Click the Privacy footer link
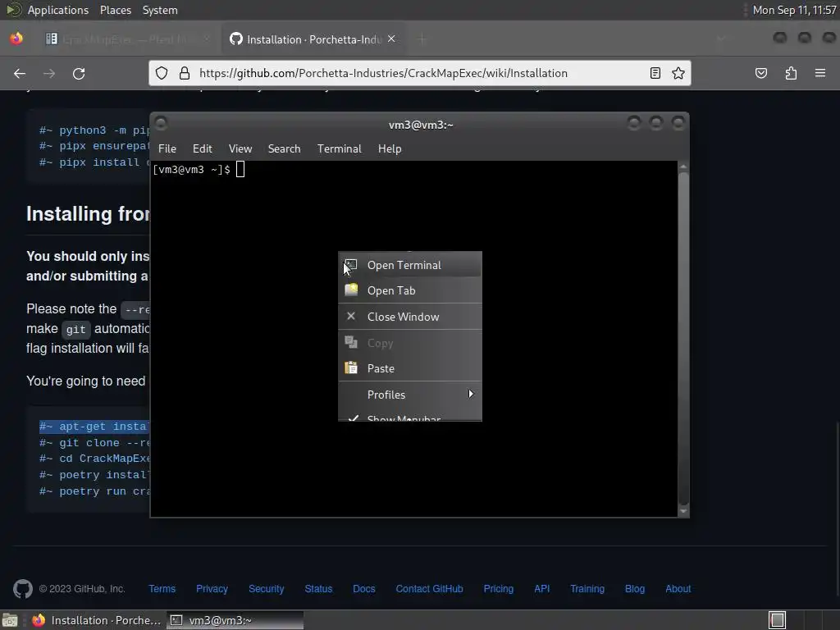The width and height of the screenshot is (840, 630). point(212,589)
